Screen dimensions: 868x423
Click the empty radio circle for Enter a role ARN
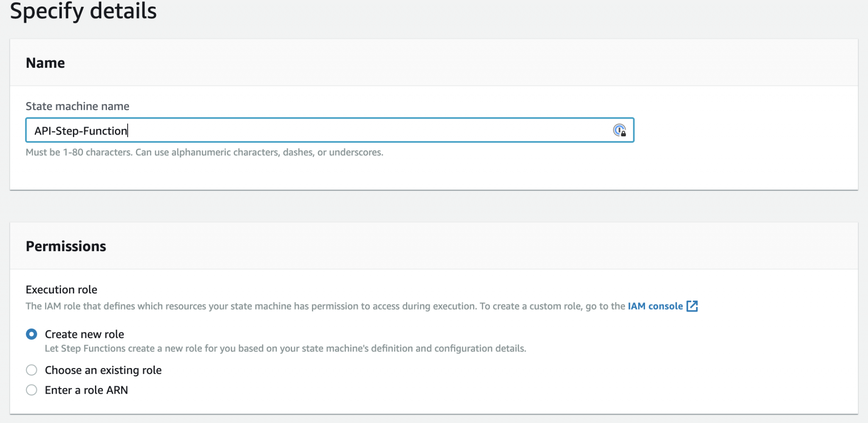point(31,390)
